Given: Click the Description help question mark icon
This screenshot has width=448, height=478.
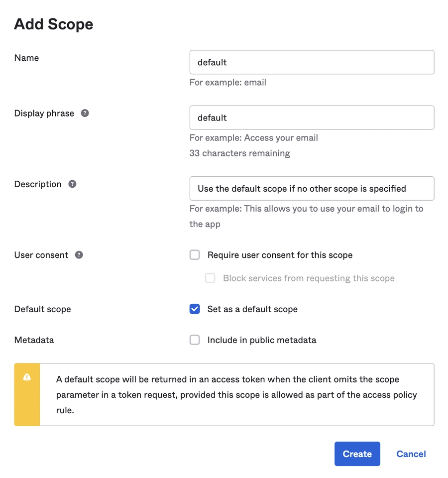Looking at the screenshot, I should (x=72, y=184).
